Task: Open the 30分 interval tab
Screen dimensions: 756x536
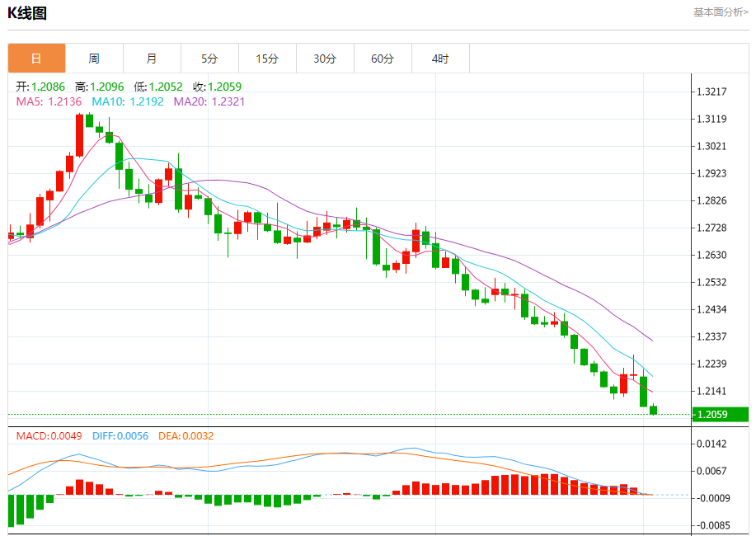Action: pos(325,59)
